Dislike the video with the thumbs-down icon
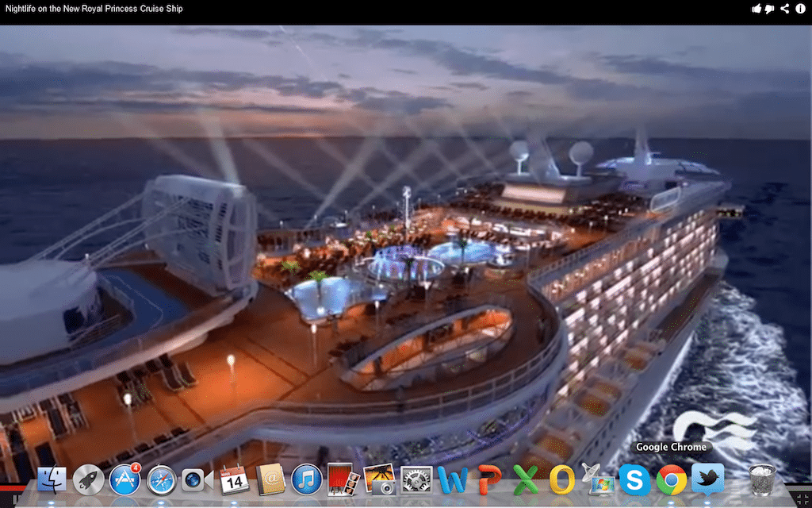Screen dimensions: 812x508 769,9
